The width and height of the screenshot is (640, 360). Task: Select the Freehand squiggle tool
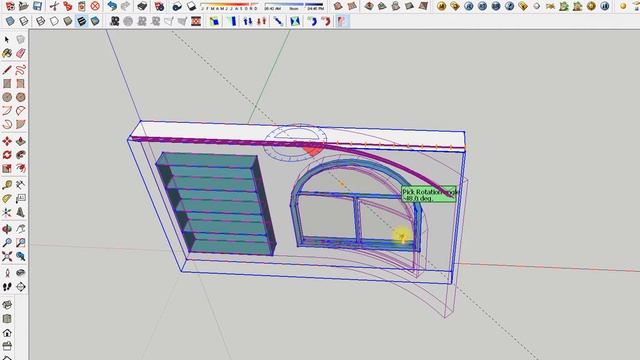click(20, 70)
